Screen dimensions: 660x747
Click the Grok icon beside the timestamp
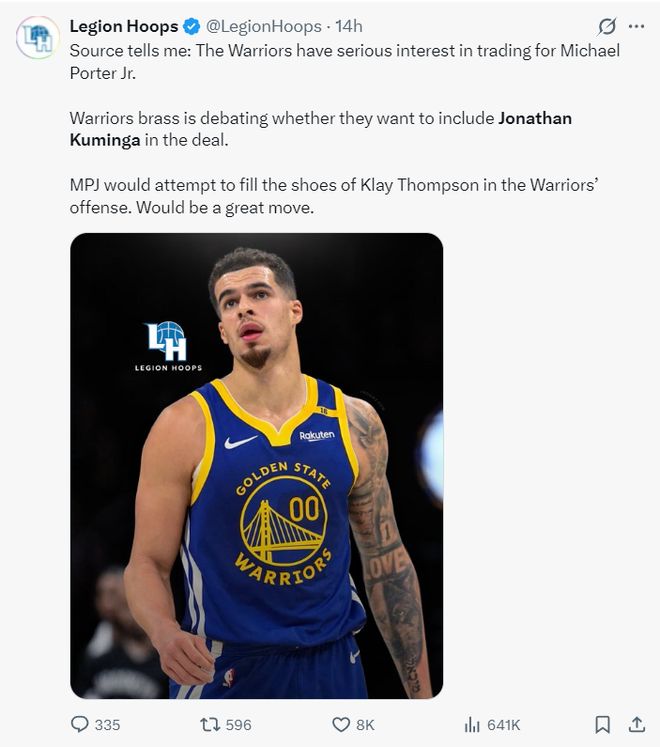(605, 27)
